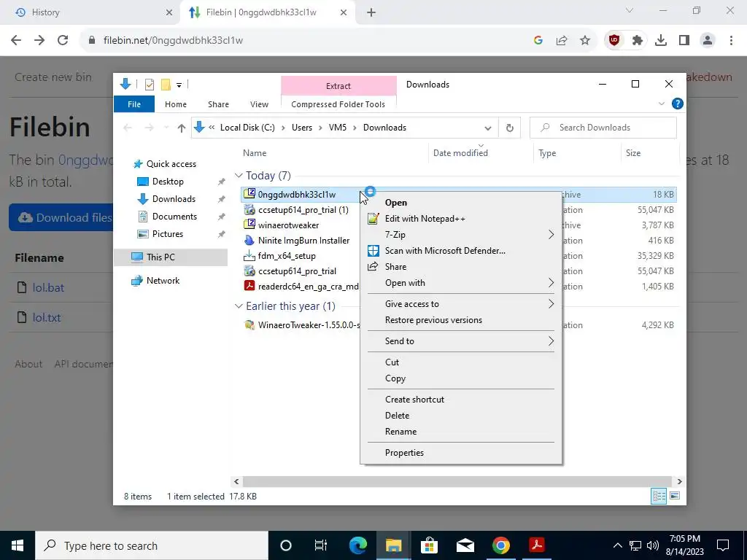Viewport: 747px width, 560px height.
Task: Choose Open in the context menu
Action: pyautogui.click(x=461, y=203)
